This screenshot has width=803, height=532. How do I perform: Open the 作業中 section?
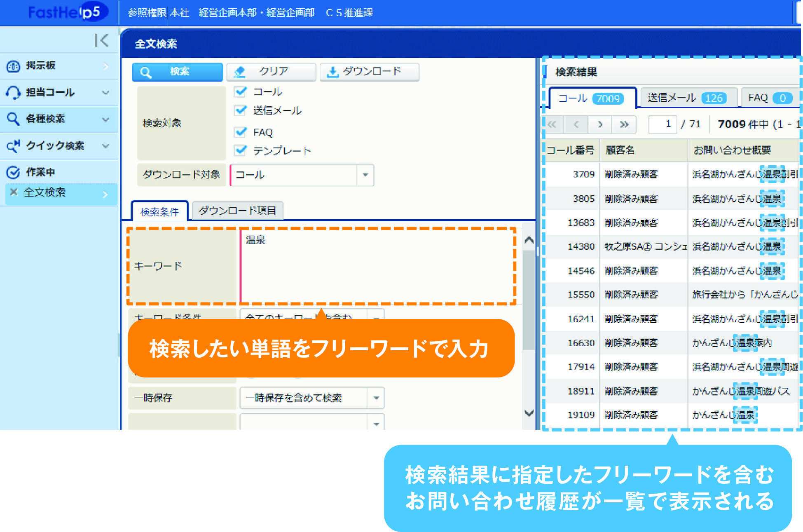tap(40, 172)
